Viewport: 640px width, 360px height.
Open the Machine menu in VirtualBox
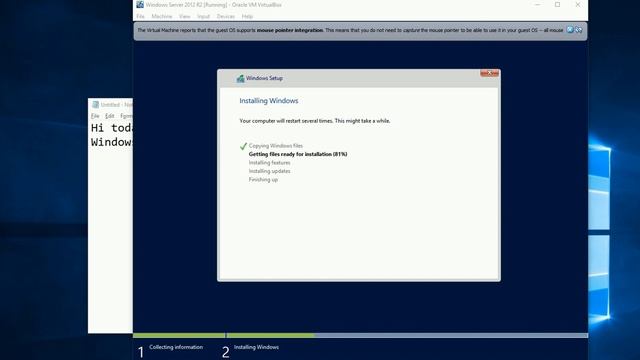pyautogui.click(x=162, y=16)
